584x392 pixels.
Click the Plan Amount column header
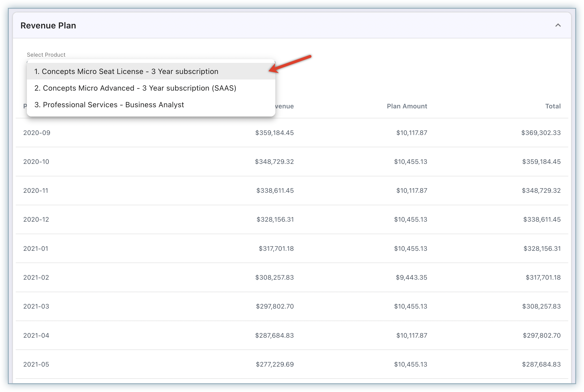(x=407, y=106)
